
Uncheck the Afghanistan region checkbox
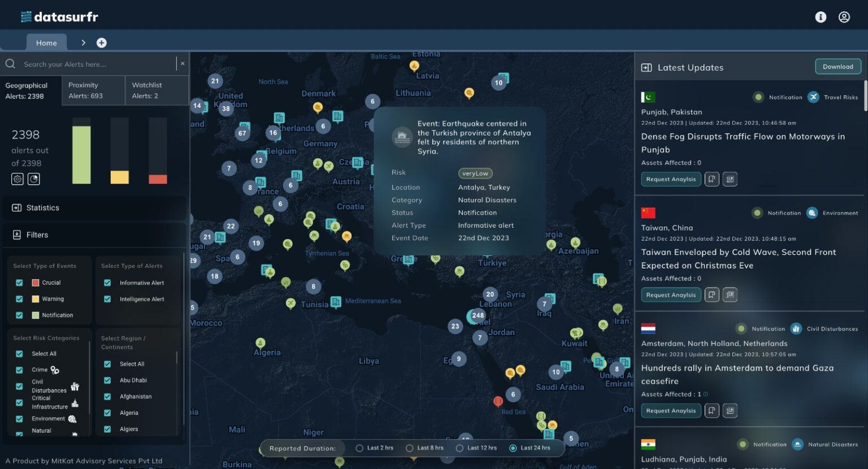pos(107,397)
